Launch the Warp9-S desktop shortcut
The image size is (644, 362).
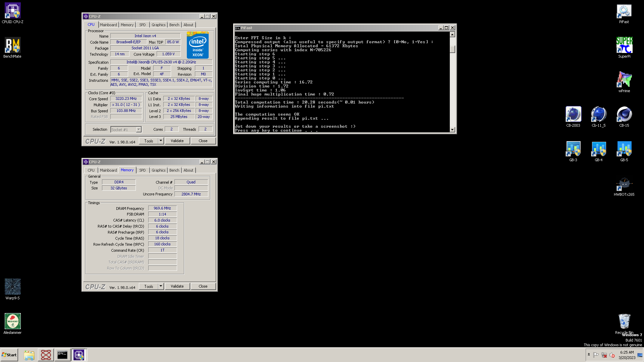pyautogui.click(x=12, y=289)
